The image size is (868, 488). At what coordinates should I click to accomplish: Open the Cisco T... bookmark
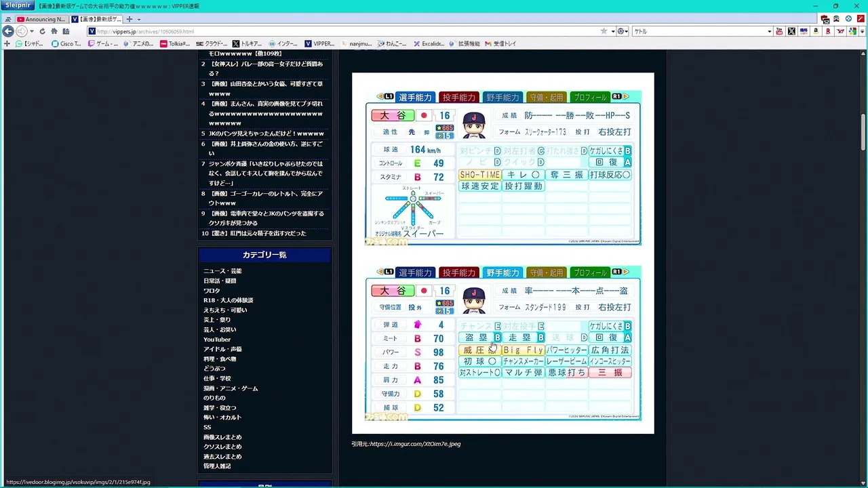click(x=66, y=43)
